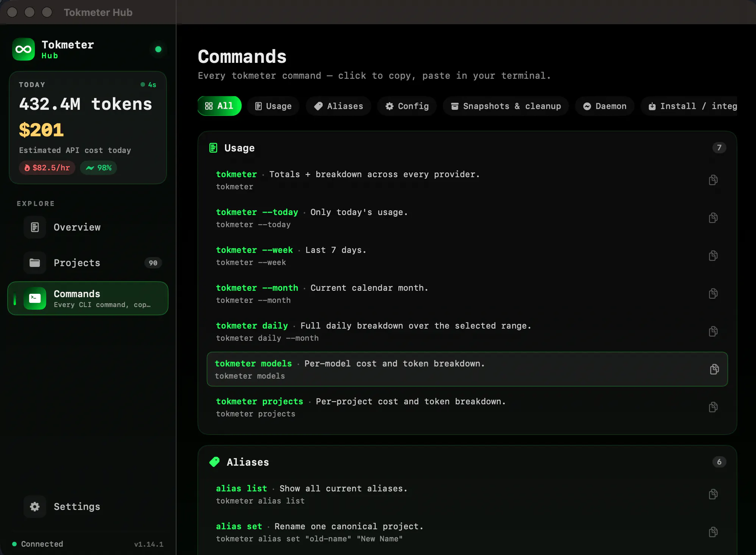Viewport: 756px width, 555px height.
Task: Open the Snapshots & cleanup tab
Action: pyautogui.click(x=506, y=106)
